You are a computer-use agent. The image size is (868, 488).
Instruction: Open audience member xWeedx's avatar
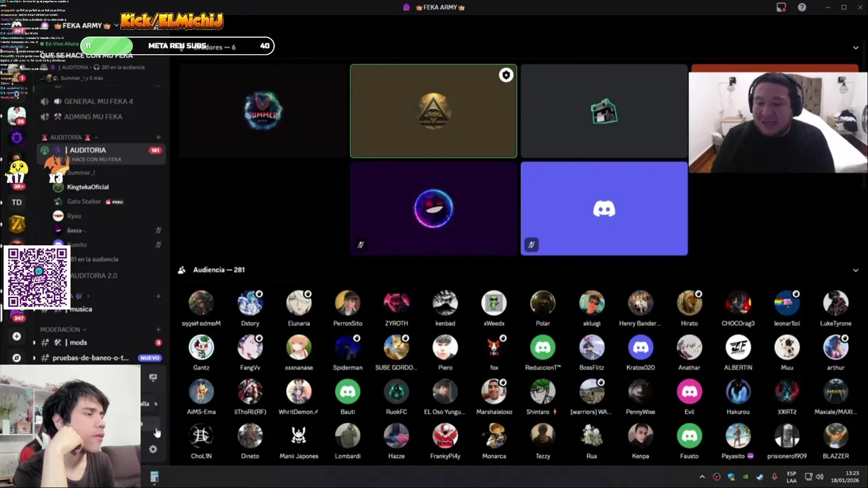tap(494, 304)
